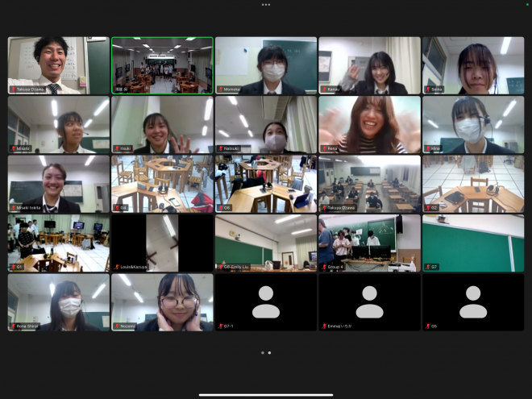Select the green-highlighted active speaker video tile

pyautogui.click(x=162, y=65)
